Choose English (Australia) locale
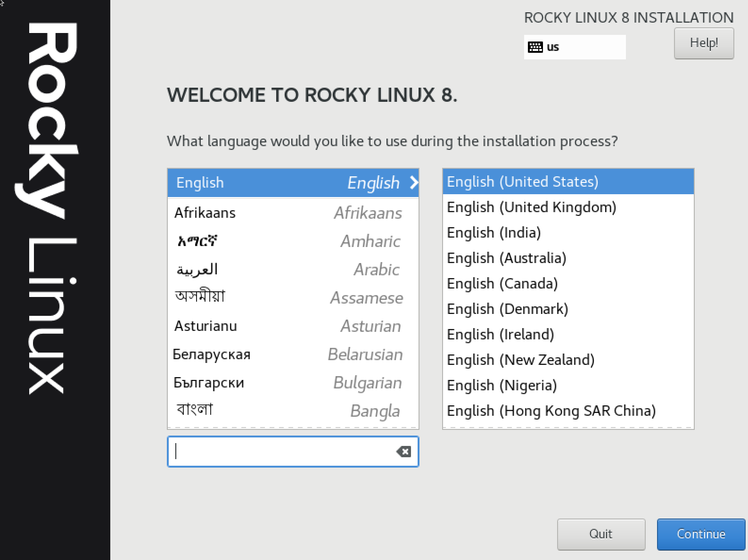 (568, 258)
